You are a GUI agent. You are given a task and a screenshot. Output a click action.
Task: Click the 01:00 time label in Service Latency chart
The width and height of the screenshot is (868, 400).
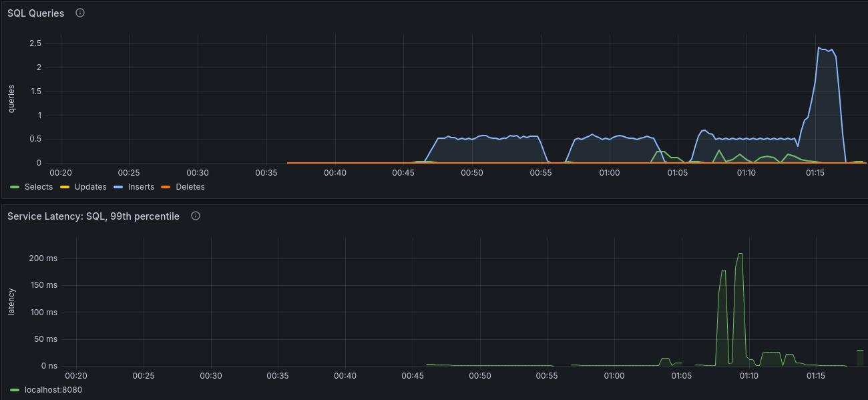(x=614, y=376)
